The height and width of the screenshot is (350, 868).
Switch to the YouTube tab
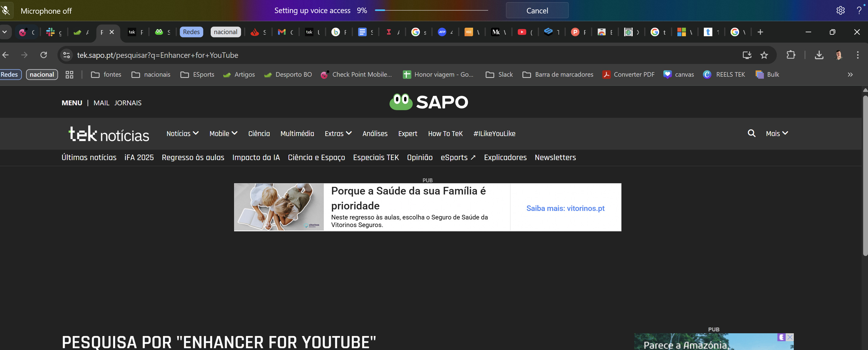[x=525, y=32]
